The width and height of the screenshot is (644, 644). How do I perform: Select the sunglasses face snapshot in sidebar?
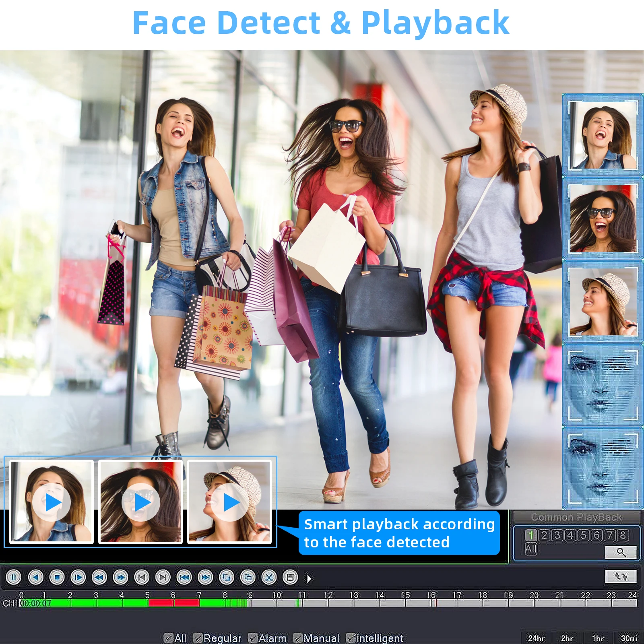pos(603,218)
